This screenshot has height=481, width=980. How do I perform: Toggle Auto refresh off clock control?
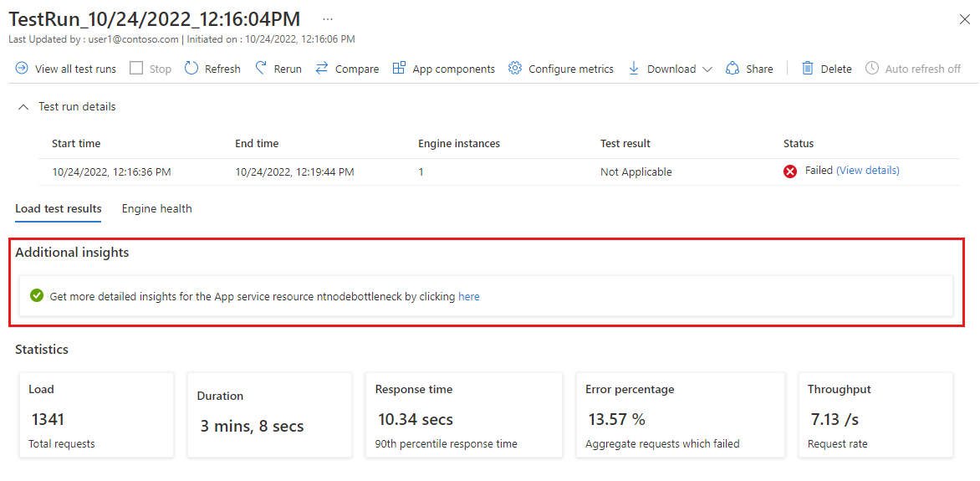tap(912, 69)
